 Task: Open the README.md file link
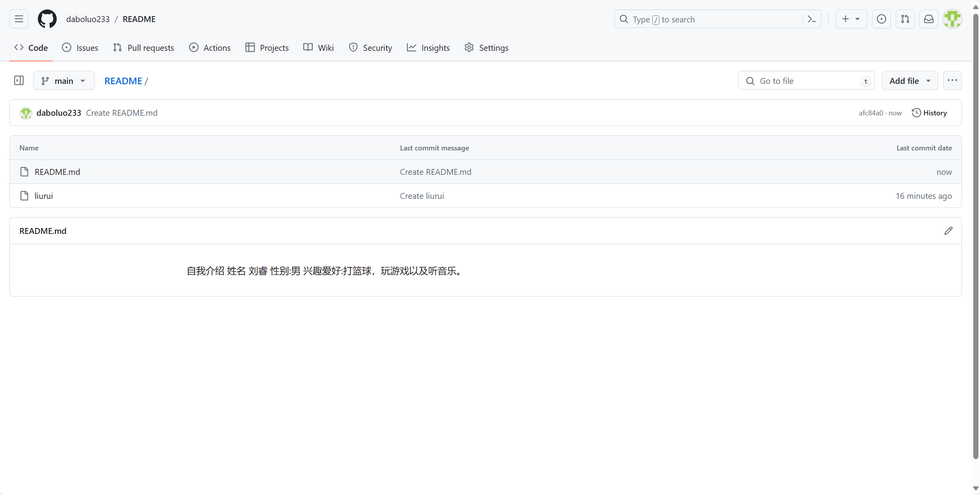(x=58, y=172)
